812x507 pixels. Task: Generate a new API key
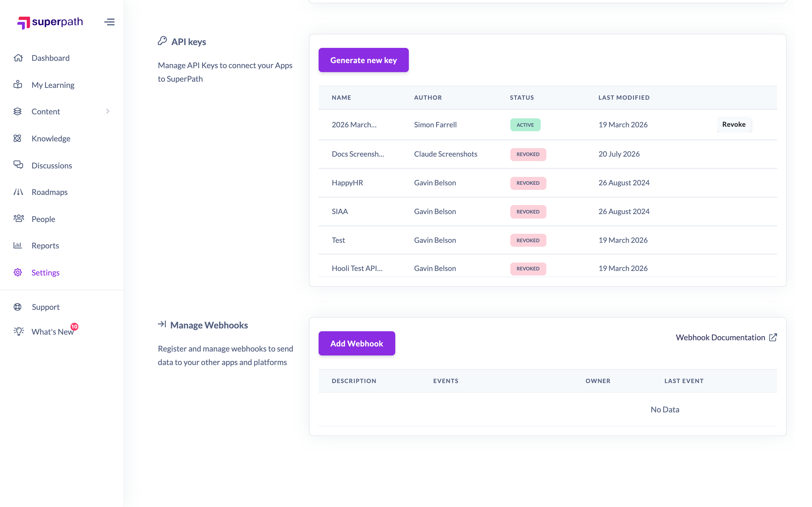[363, 60]
